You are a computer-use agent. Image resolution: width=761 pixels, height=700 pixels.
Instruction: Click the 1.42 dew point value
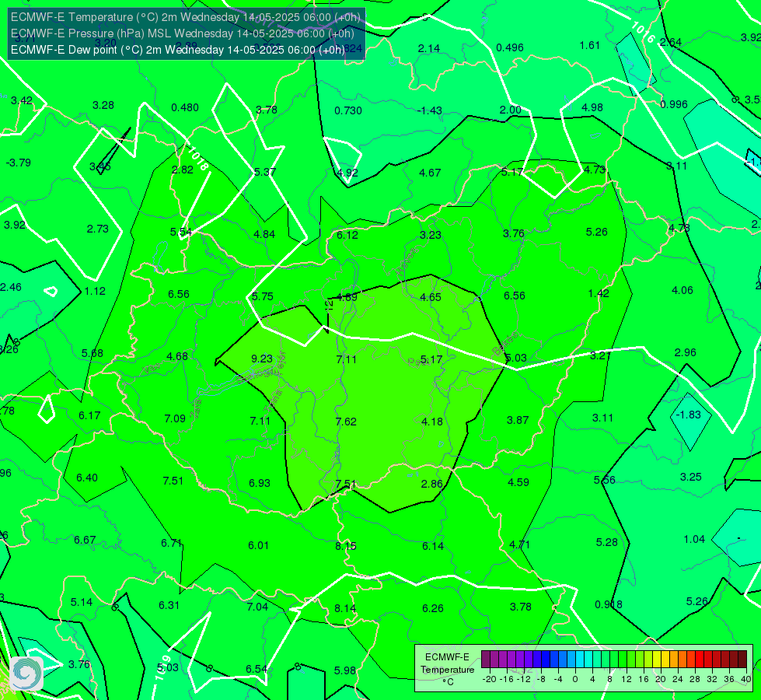(599, 293)
